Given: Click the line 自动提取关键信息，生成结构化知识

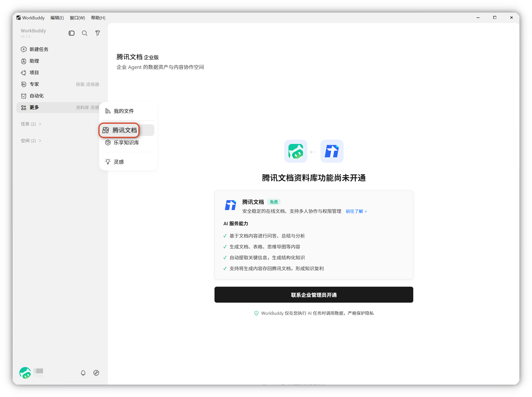Looking at the screenshot, I should 267,258.
